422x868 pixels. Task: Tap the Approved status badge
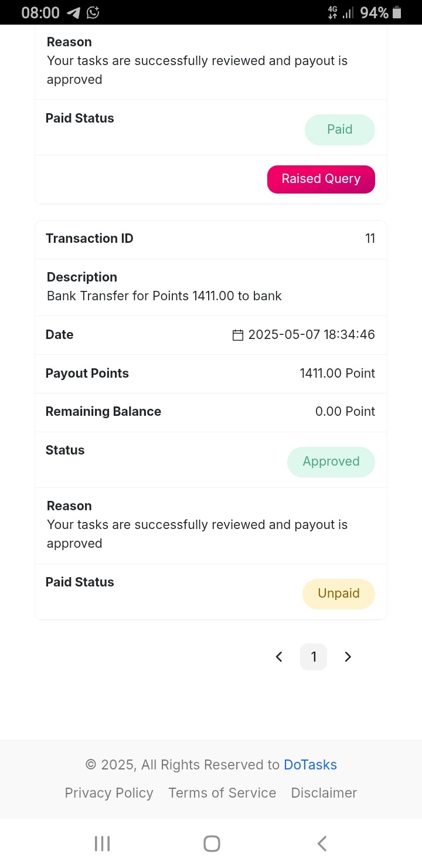pos(331,462)
